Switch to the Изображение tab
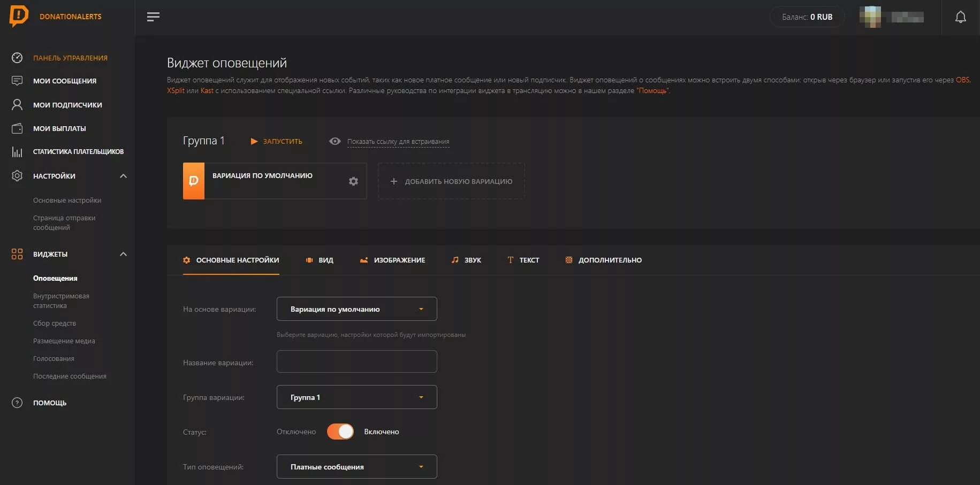Screen dimensions: 980x485 point(392,260)
